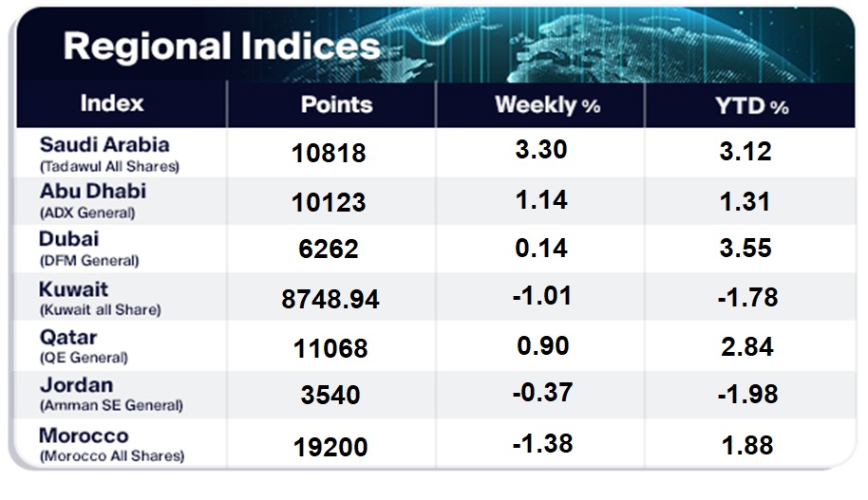Click the Dubai index name
The image size is (868, 500).
tap(69, 238)
